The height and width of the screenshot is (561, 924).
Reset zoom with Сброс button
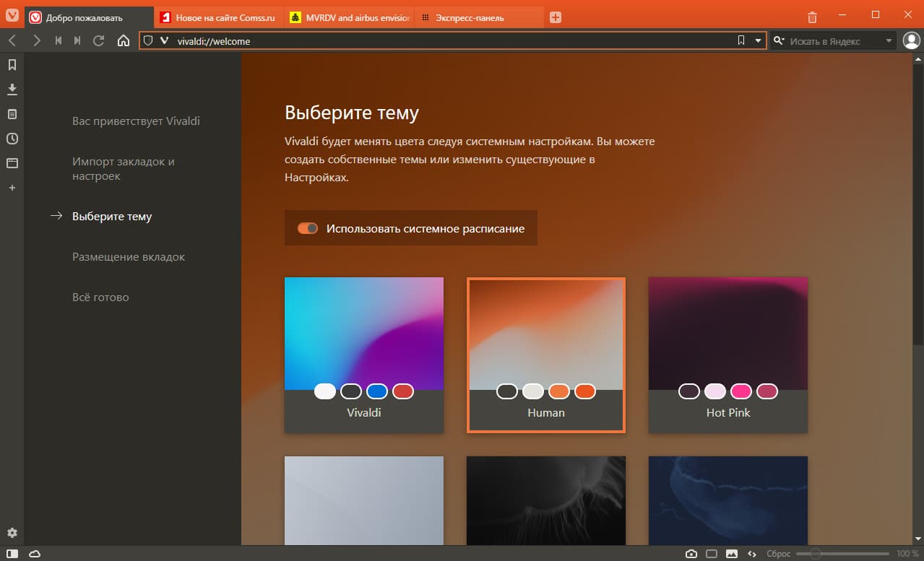coord(778,554)
